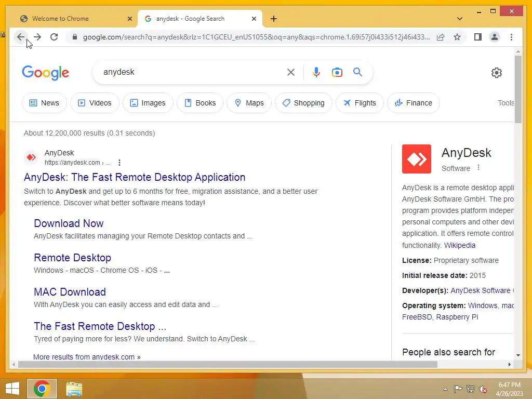
Task: Open AnyDesk: The Fast Remote Desktop Application
Action: pos(135,177)
